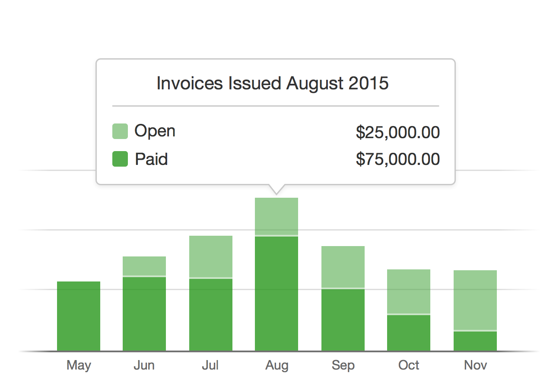Select the June paid invoices bar segment

[144, 314]
